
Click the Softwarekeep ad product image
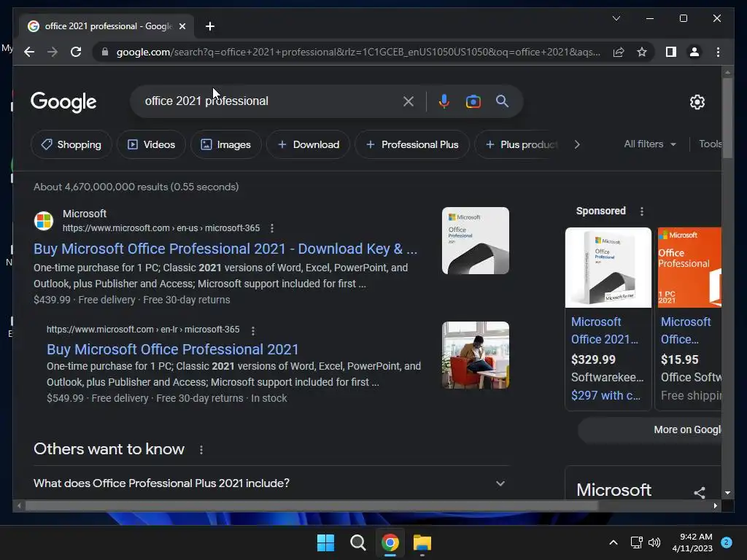(608, 268)
